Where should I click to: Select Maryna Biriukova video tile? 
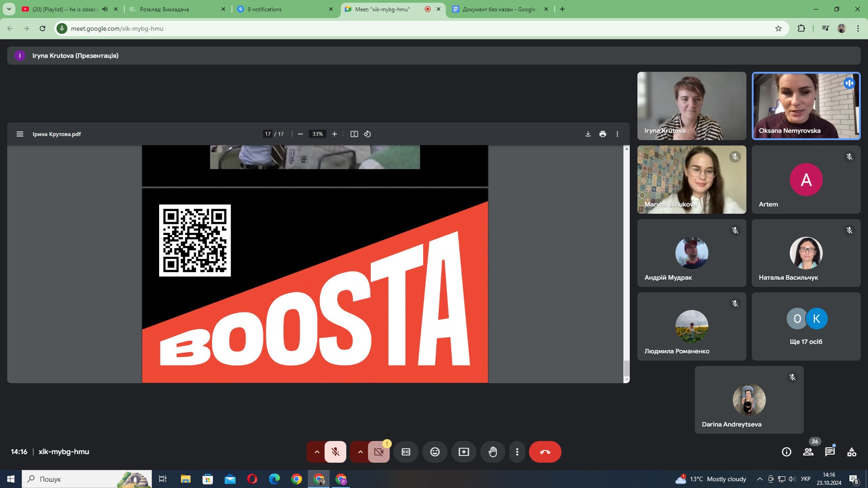coord(692,179)
